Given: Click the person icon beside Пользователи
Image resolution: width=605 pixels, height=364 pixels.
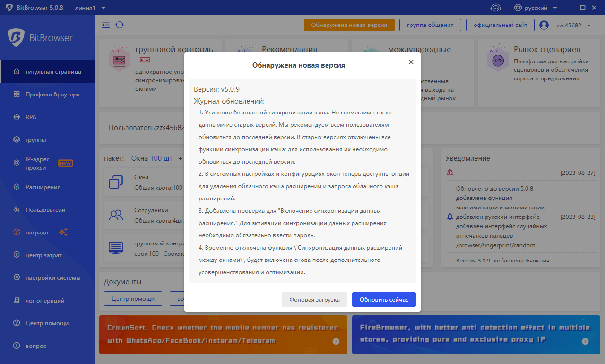Looking at the screenshot, I should pyautogui.click(x=17, y=210).
